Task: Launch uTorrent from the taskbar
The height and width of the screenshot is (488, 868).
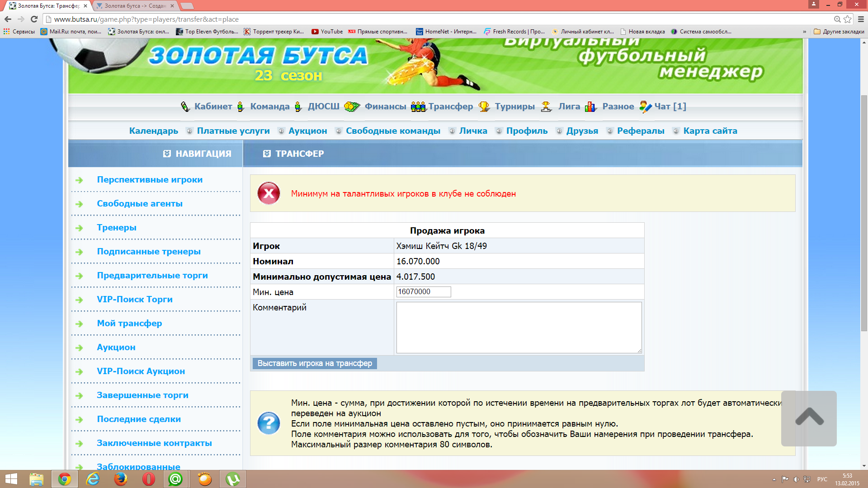Action: click(x=233, y=479)
